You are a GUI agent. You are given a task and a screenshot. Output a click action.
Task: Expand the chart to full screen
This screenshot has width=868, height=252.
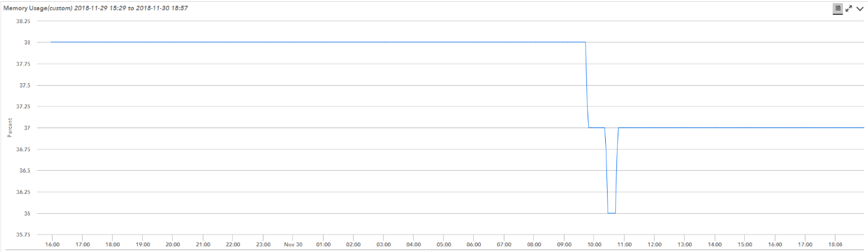point(849,9)
